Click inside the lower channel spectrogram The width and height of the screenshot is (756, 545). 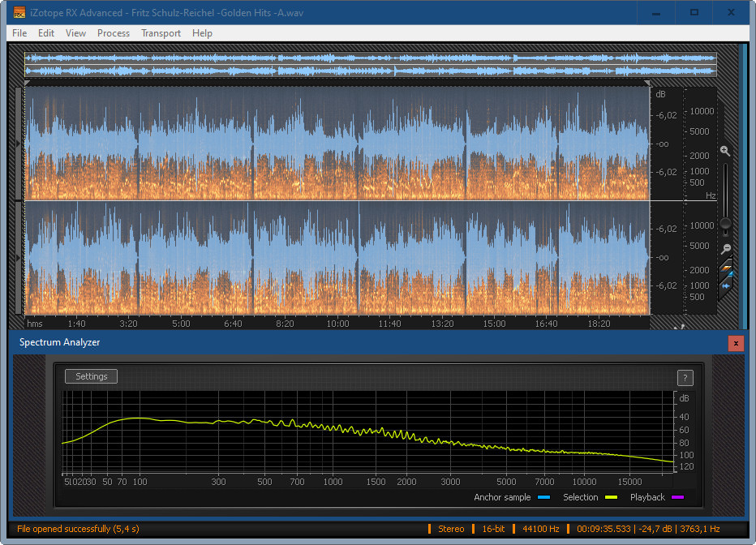337,258
